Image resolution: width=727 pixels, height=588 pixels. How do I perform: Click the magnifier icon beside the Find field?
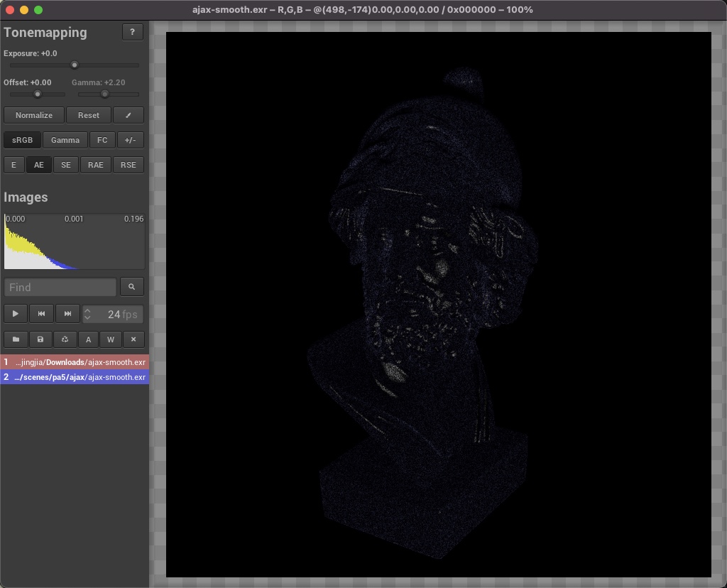132,287
